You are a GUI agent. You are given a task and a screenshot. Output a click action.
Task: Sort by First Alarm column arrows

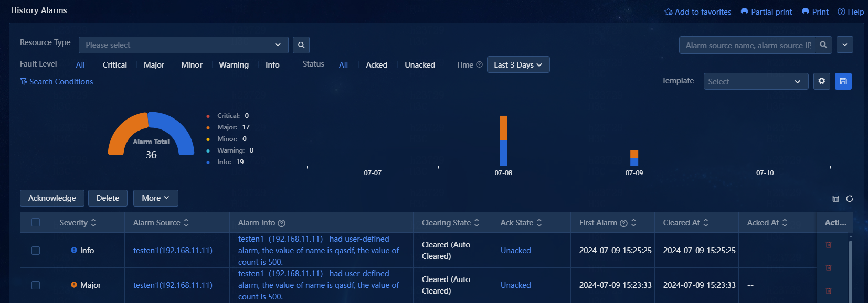[x=633, y=223]
